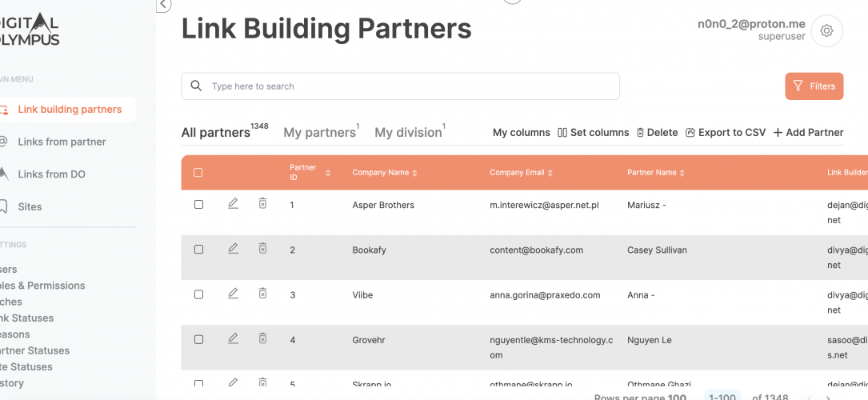The width and height of the screenshot is (868, 400).
Task: Click Export to CSV
Action: tap(726, 133)
